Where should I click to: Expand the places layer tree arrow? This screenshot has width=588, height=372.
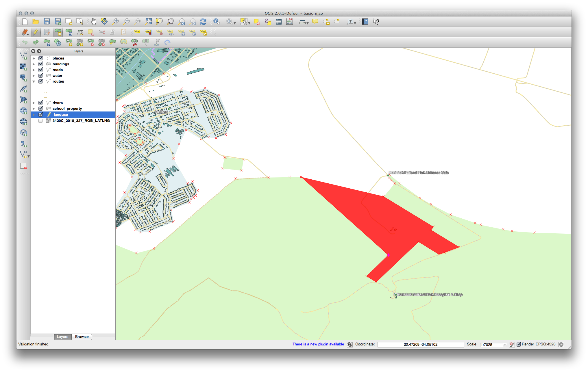[x=34, y=58]
